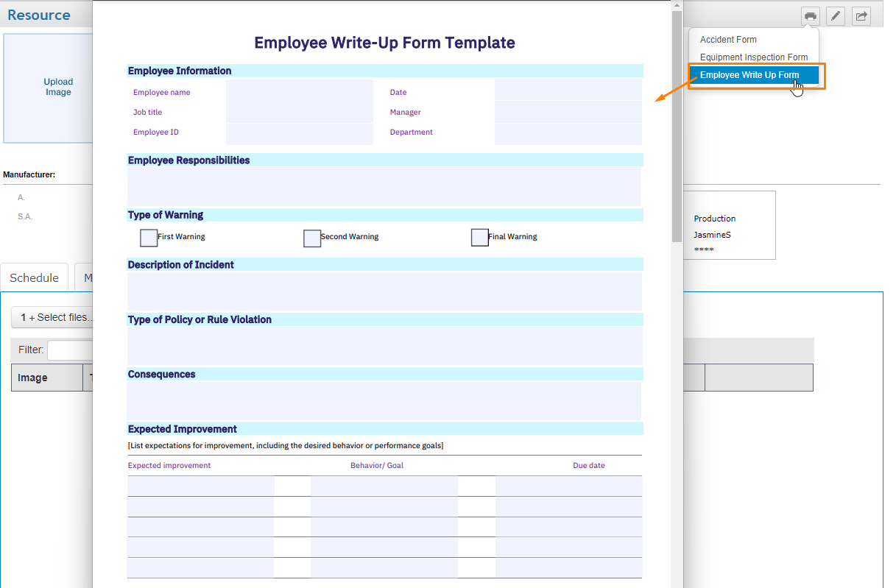Tick the First Warning checkbox
Image resolution: width=896 pixels, height=588 pixels.
coord(149,238)
